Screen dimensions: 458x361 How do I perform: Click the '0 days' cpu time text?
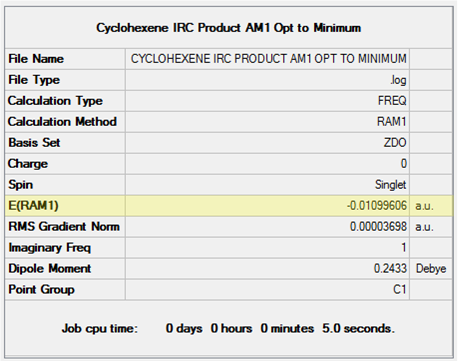click(x=184, y=329)
